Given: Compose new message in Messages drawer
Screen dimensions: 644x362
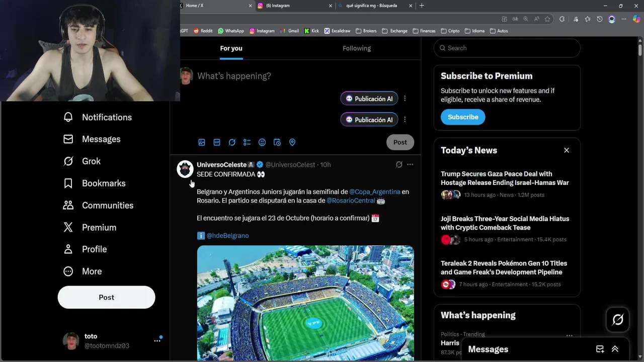Looking at the screenshot, I should pyautogui.click(x=600, y=349).
